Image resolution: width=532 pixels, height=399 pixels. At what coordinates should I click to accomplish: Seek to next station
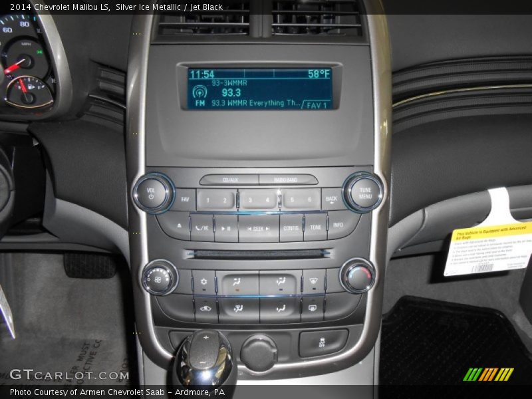coord(267,229)
